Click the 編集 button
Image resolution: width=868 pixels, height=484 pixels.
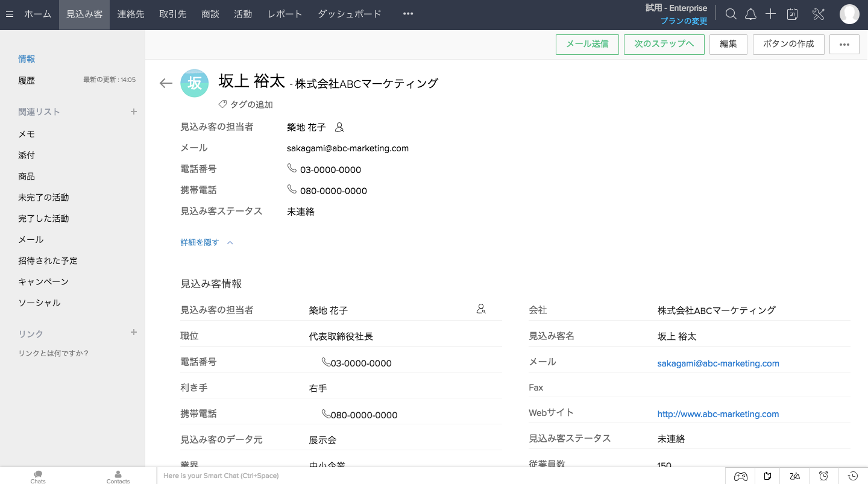(x=728, y=44)
